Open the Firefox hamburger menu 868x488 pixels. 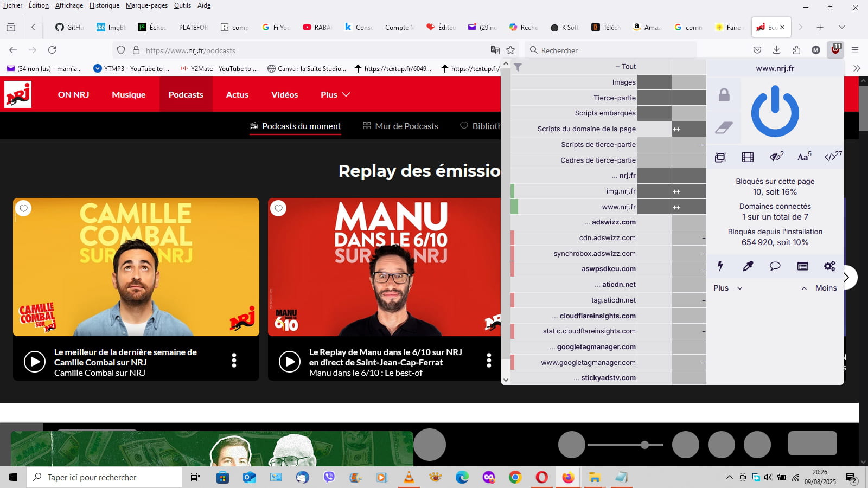coord(855,50)
